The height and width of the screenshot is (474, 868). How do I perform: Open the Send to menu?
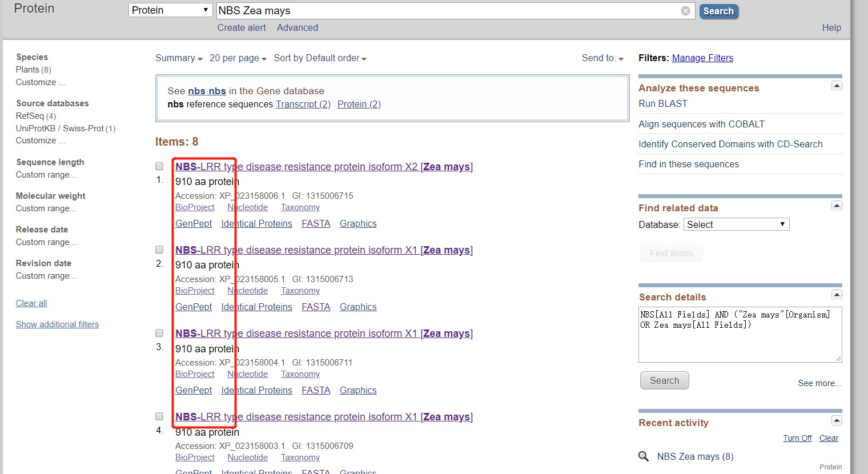click(602, 58)
